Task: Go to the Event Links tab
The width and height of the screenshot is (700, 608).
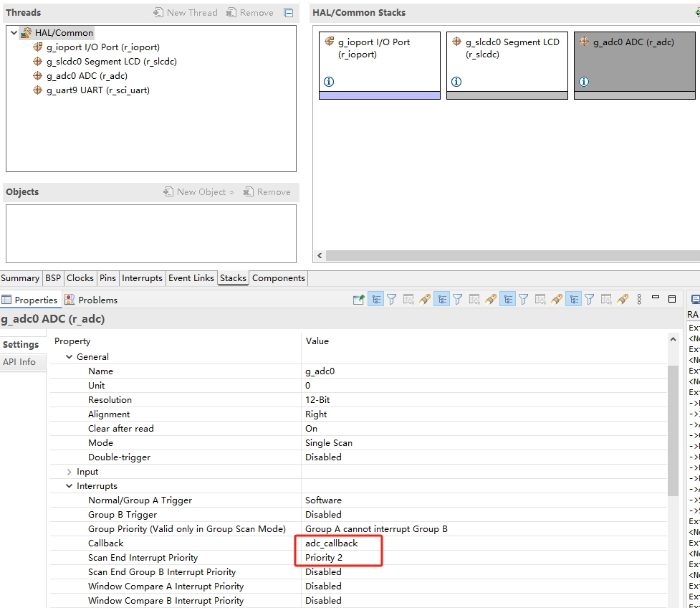Action: click(191, 278)
